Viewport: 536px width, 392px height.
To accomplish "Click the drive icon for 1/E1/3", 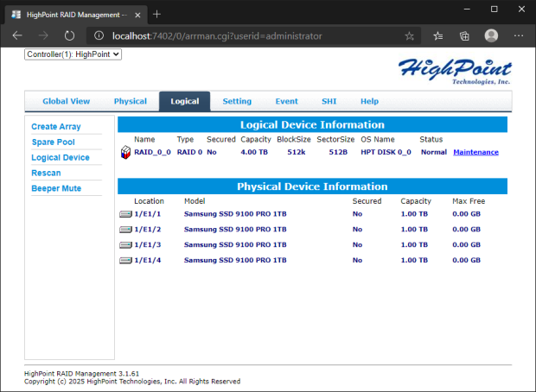I will click(125, 244).
